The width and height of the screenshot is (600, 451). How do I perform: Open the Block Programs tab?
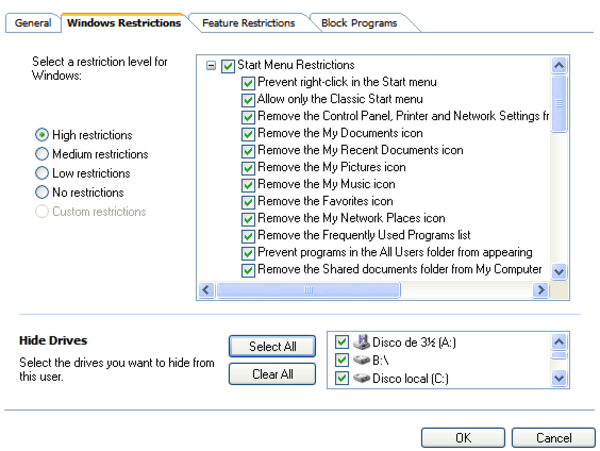[359, 23]
